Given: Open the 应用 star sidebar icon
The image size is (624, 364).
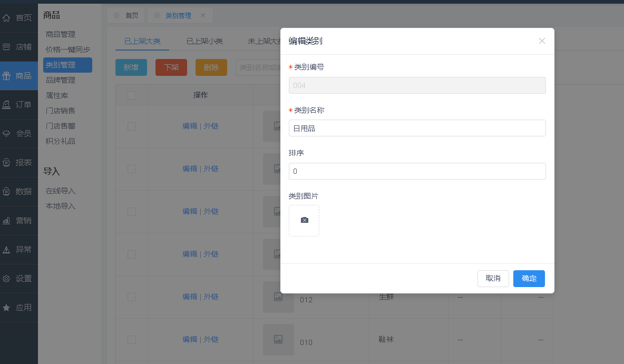Looking at the screenshot, I should (x=6, y=308).
